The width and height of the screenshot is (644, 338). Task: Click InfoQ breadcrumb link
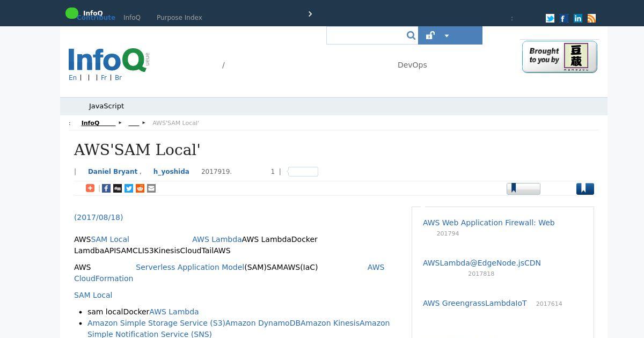pyautogui.click(x=98, y=123)
